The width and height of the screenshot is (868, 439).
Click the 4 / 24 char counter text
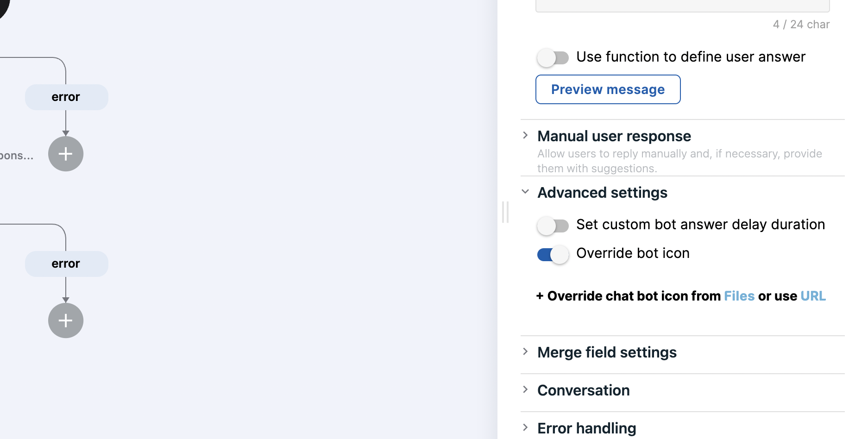801,25
